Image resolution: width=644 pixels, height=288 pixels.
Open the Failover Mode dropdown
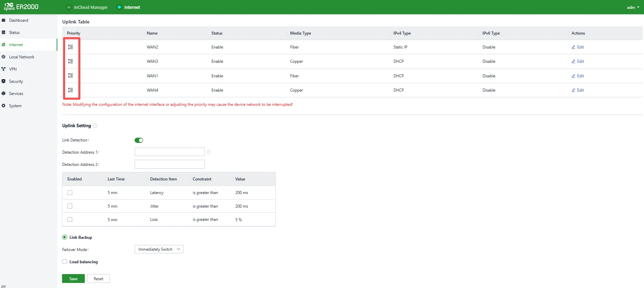[x=159, y=249]
